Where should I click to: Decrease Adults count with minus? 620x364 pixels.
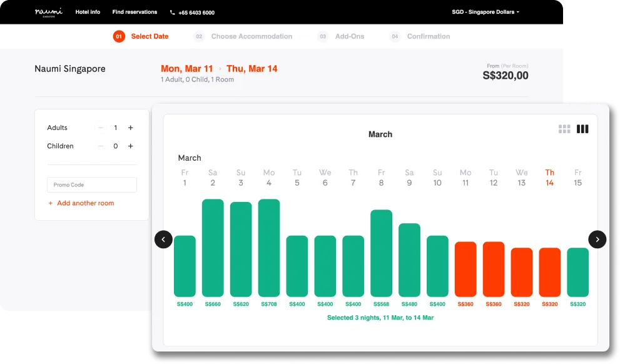point(101,128)
